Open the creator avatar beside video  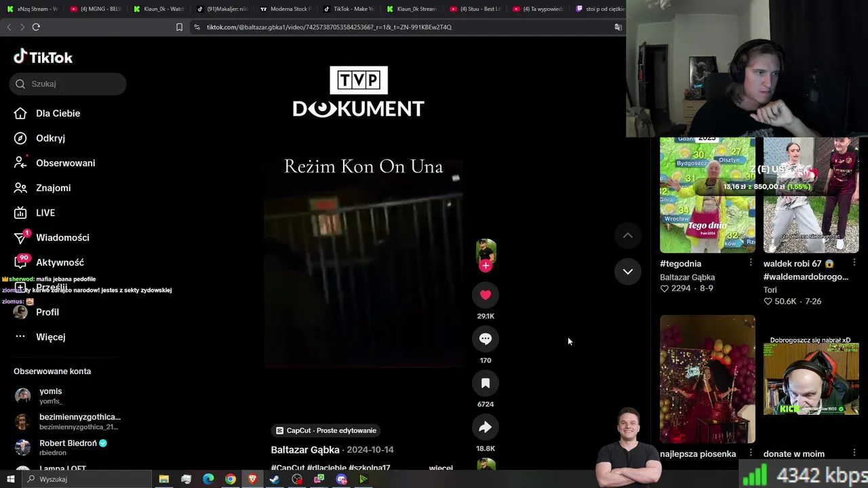tap(486, 251)
